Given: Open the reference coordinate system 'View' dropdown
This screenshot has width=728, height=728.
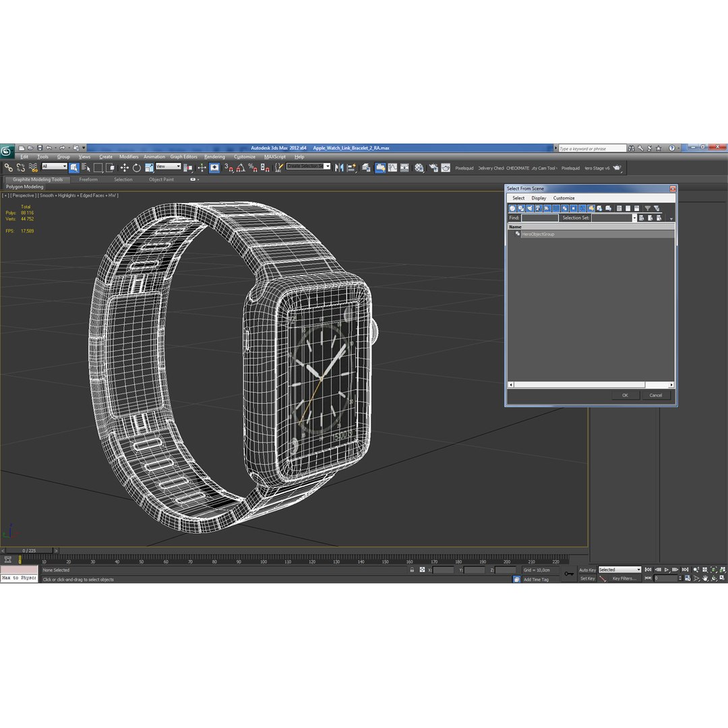Looking at the screenshot, I should pyautogui.click(x=168, y=166).
